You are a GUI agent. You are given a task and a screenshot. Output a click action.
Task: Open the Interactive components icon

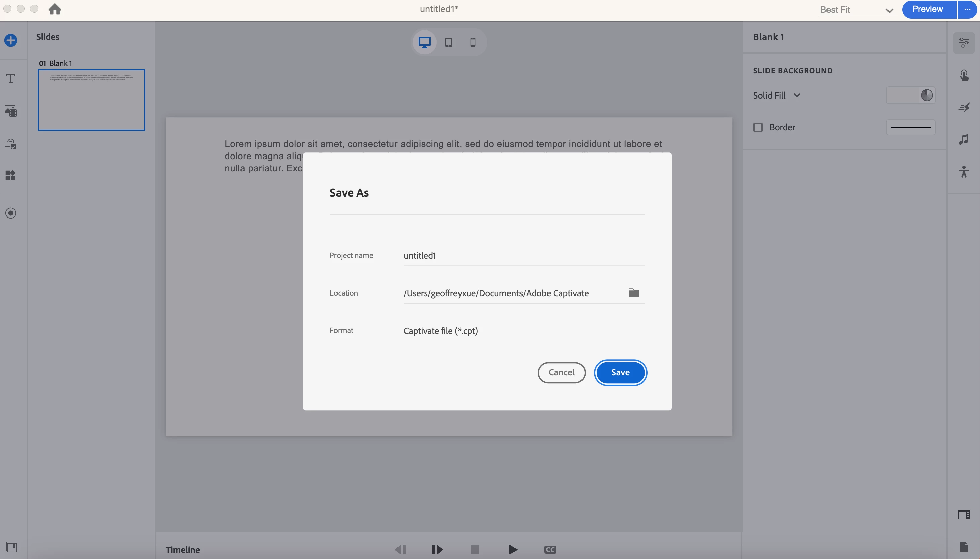click(11, 144)
